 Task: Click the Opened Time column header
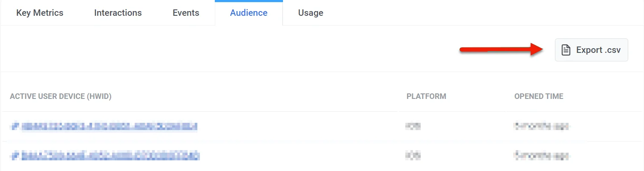click(x=539, y=96)
